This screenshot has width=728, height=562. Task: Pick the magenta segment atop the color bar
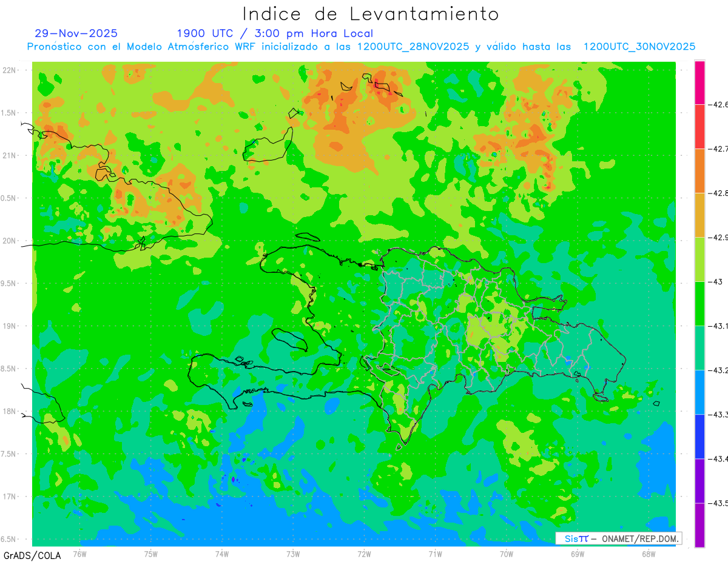pyautogui.click(x=699, y=82)
